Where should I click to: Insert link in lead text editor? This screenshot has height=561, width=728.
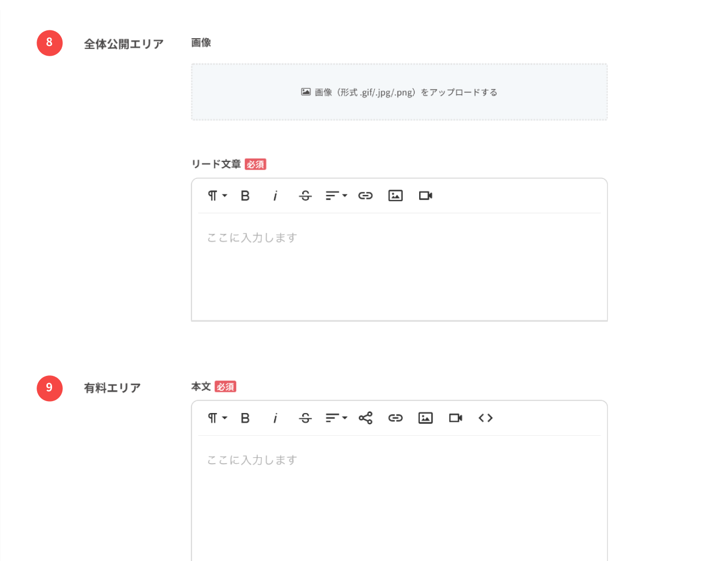[x=366, y=196]
